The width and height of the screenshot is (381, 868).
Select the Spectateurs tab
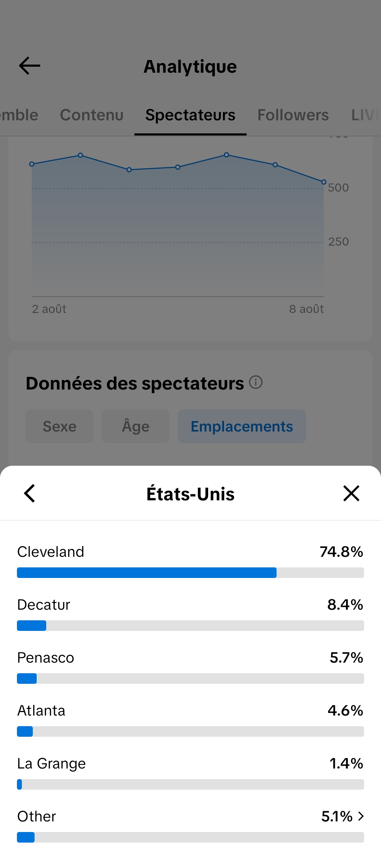pyautogui.click(x=190, y=115)
